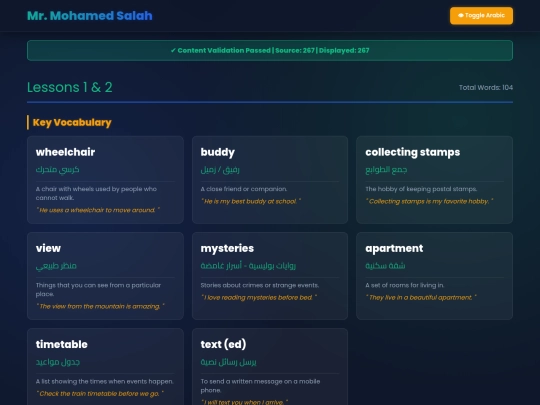Click example "I will text you when I arrive."
540x405 pixels.
coord(245,402)
